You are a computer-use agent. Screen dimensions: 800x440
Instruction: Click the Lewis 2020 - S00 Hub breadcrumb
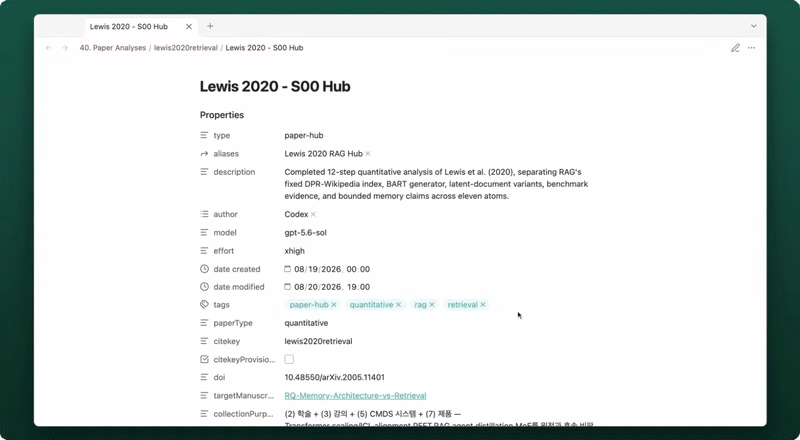click(264, 48)
